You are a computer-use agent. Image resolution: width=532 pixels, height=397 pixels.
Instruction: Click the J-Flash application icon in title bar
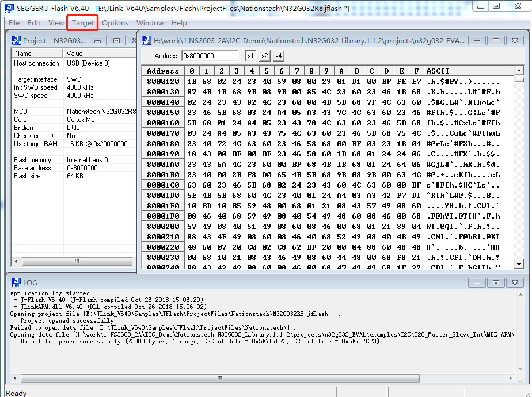point(9,8)
